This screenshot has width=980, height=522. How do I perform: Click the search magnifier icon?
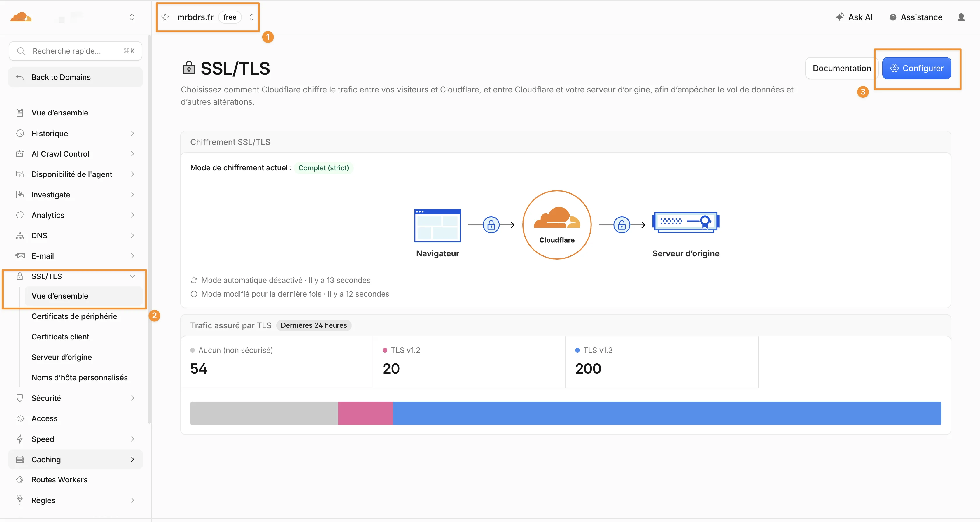tap(21, 51)
